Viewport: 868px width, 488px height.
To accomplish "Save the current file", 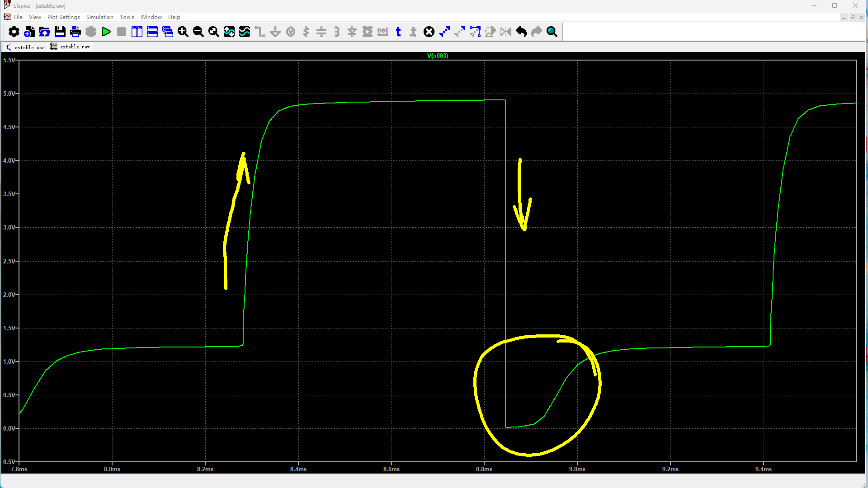I will (60, 32).
